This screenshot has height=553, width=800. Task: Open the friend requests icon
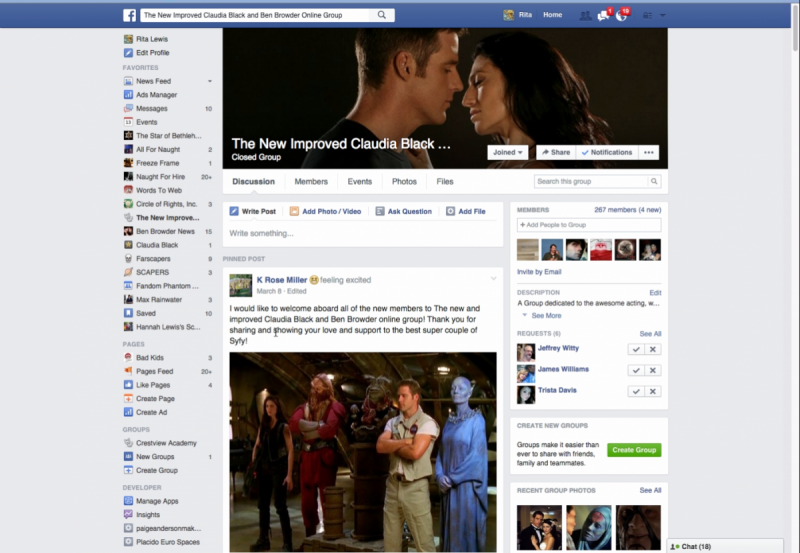[585, 15]
